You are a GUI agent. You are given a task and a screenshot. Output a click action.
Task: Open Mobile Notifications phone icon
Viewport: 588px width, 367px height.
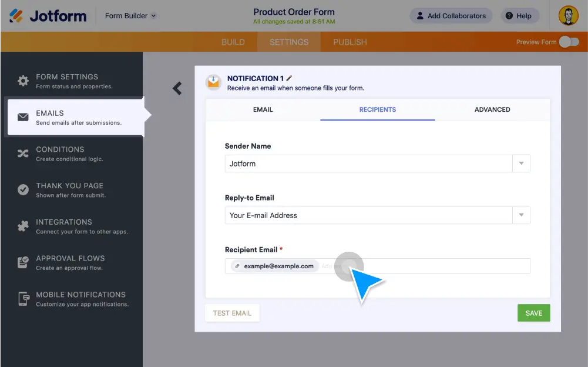pyautogui.click(x=23, y=299)
